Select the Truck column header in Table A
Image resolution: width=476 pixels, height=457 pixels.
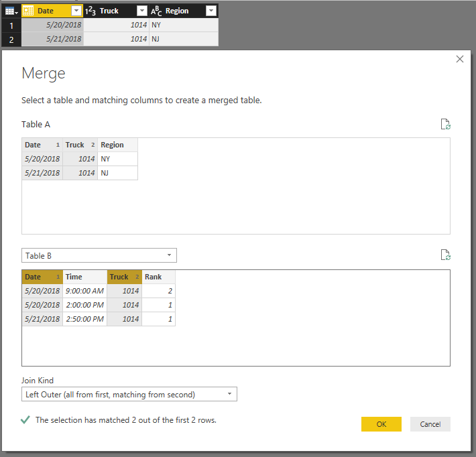[80, 145]
